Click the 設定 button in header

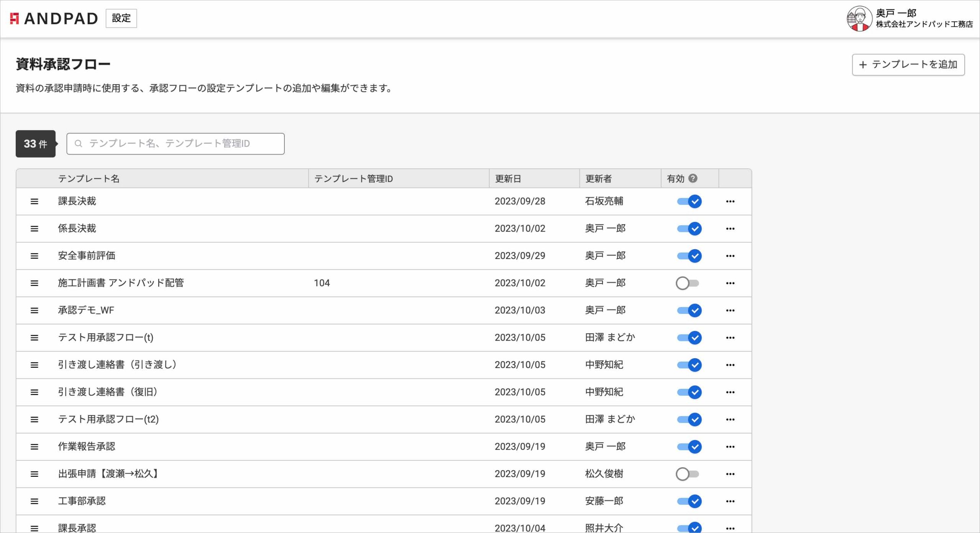click(121, 18)
